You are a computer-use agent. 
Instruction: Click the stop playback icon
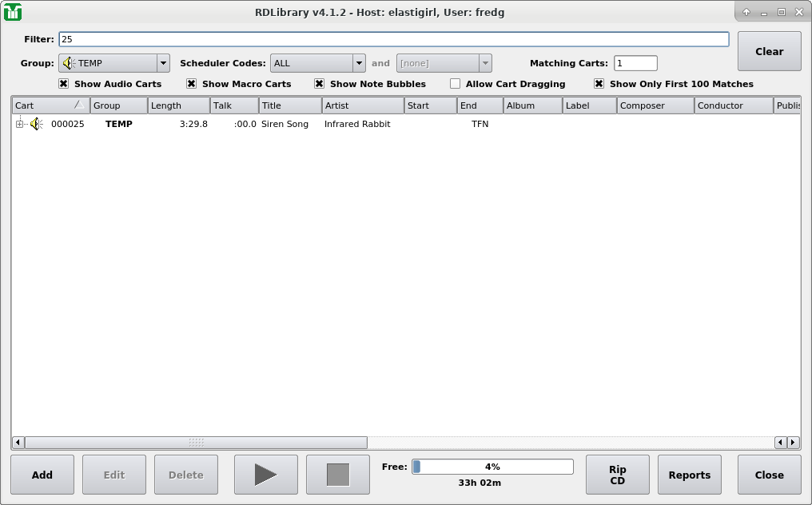click(337, 475)
